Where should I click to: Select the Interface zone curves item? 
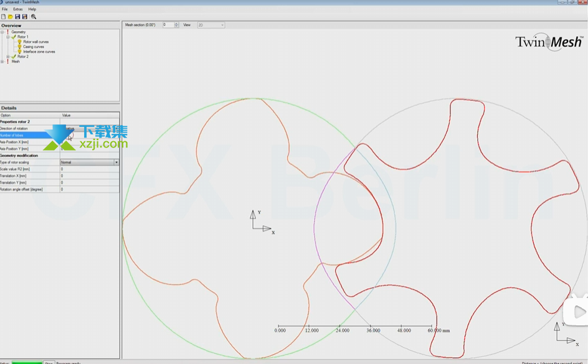pyautogui.click(x=39, y=52)
